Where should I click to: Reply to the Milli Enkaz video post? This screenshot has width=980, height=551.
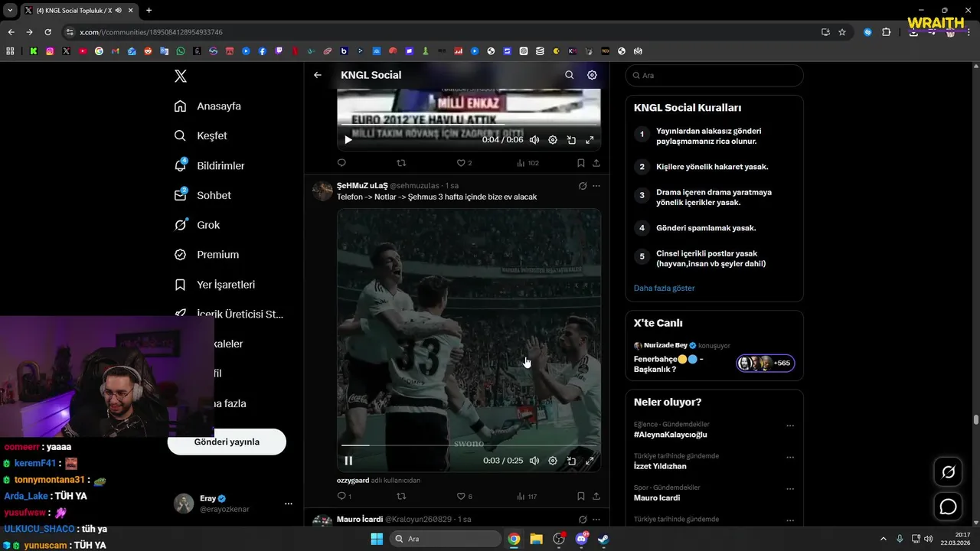pos(341,163)
